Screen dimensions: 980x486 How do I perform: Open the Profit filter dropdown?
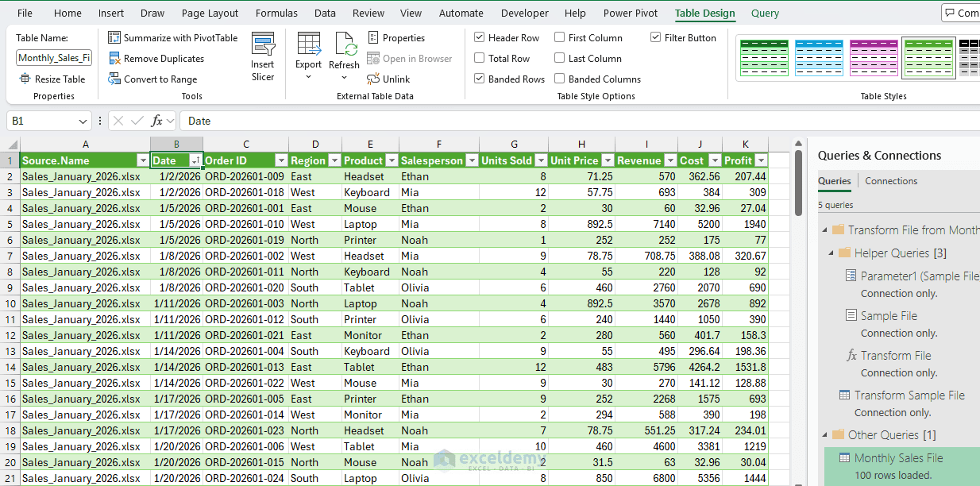tap(761, 160)
